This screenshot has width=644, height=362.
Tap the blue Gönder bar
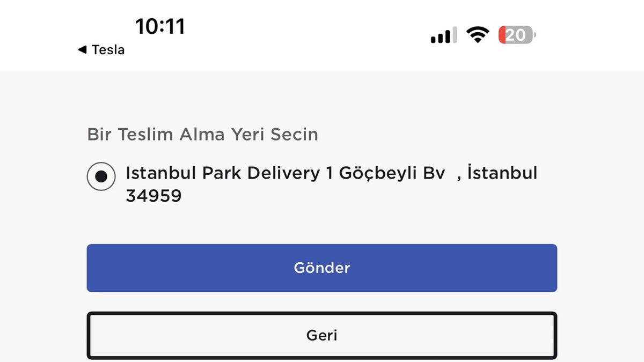[x=321, y=268]
